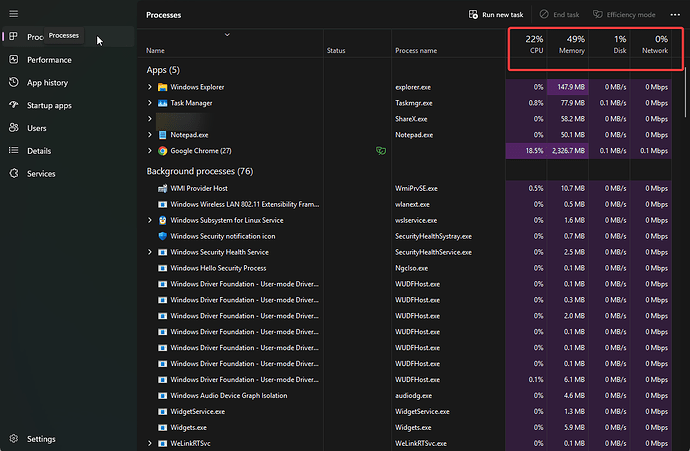Click the Run new task button
Image resolution: width=690 pixels, height=451 pixels.
click(496, 15)
